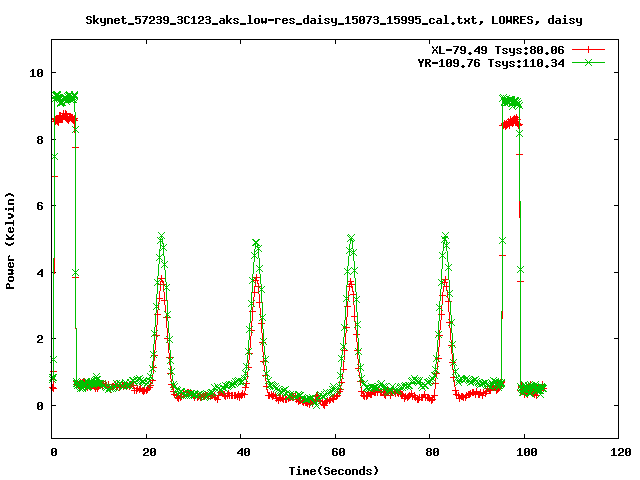Image resolution: width=640 pixels, height=480 pixels.
Task: Click the green peak near 83 seconds
Action: [x=445, y=236]
